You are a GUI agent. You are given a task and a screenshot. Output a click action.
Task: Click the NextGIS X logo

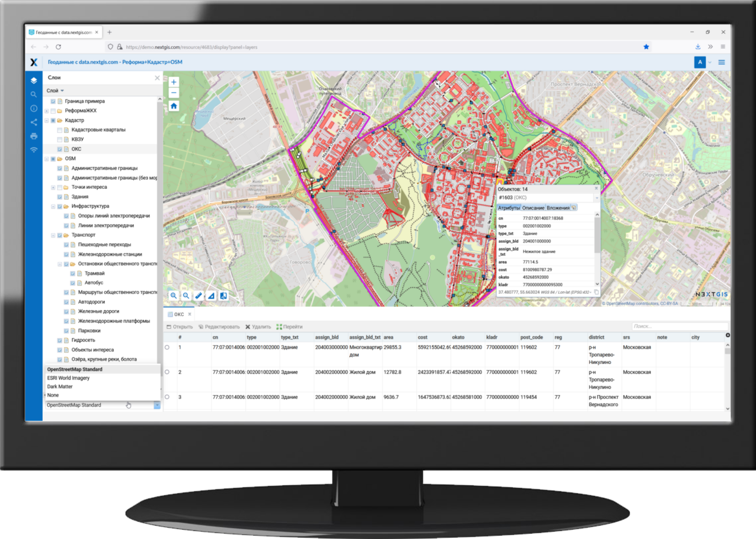[x=34, y=62]
